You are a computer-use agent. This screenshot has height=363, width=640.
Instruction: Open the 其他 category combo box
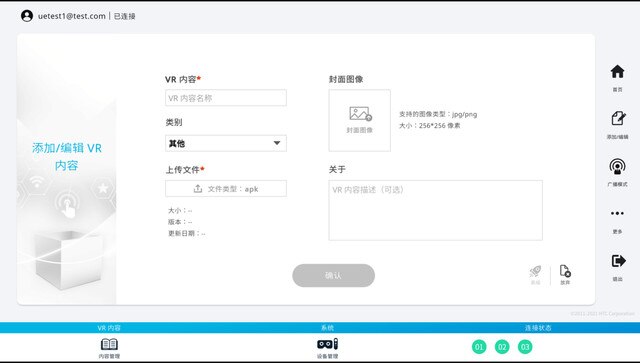click(226, 143)
